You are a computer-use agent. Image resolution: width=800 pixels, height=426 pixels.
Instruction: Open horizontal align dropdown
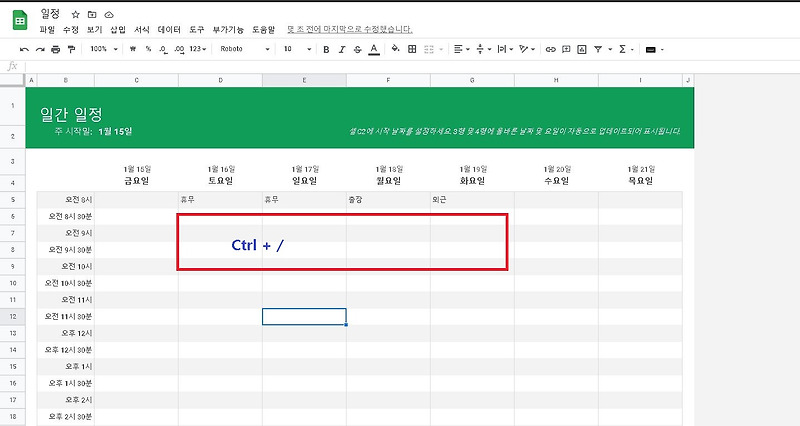tap(461, 49)
